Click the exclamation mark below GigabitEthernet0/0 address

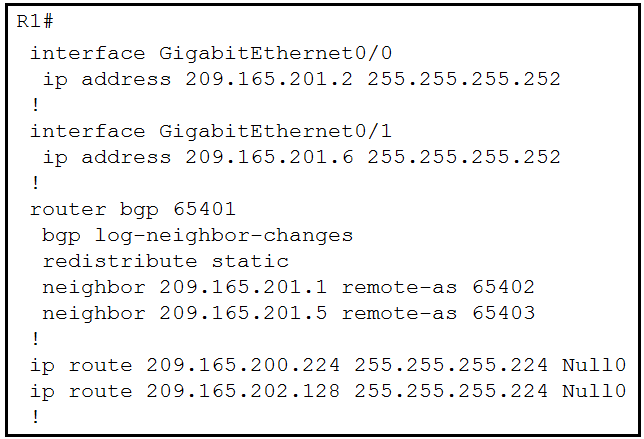click(36, 105)
